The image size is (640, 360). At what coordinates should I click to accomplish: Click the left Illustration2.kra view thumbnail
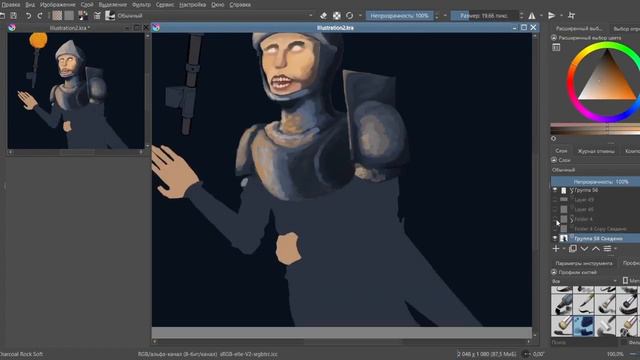(x=76, y=91)
